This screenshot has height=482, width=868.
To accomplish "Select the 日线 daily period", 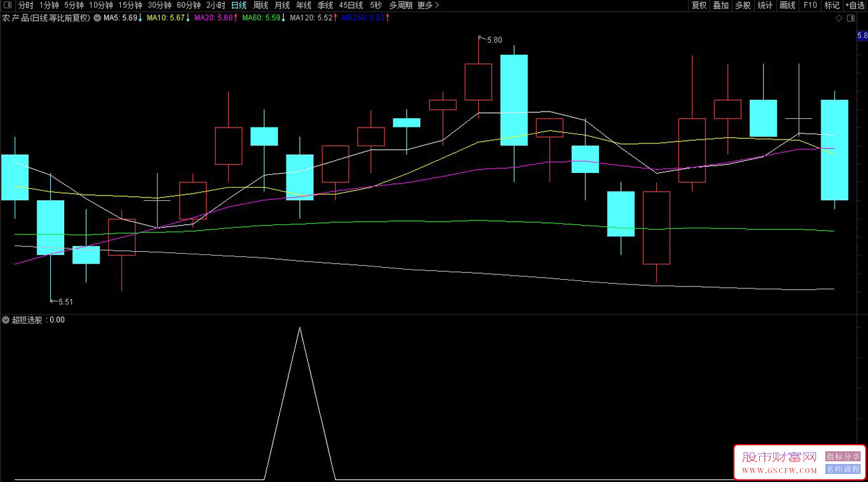I will click(x=239, y=5).
